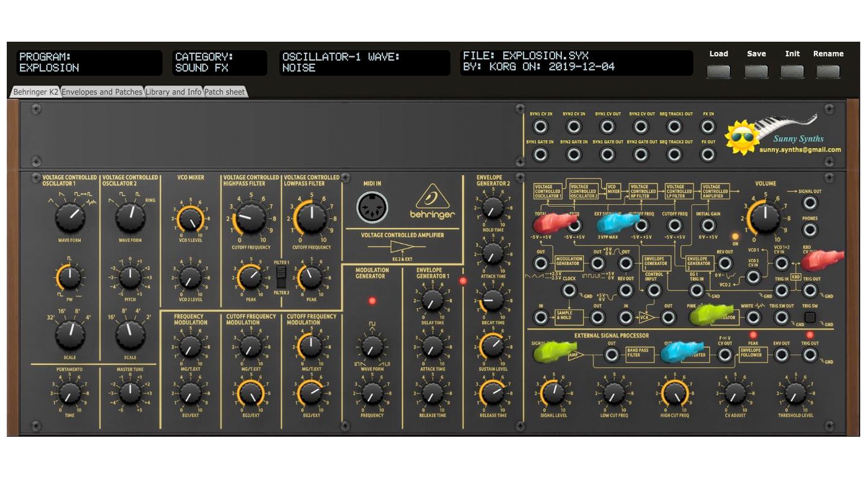This screenshot has height=479, width=868.
Task: Click the Oscillator 2 WAVE FORM knob
Action: pyautogui.click(x=130, y=218)
